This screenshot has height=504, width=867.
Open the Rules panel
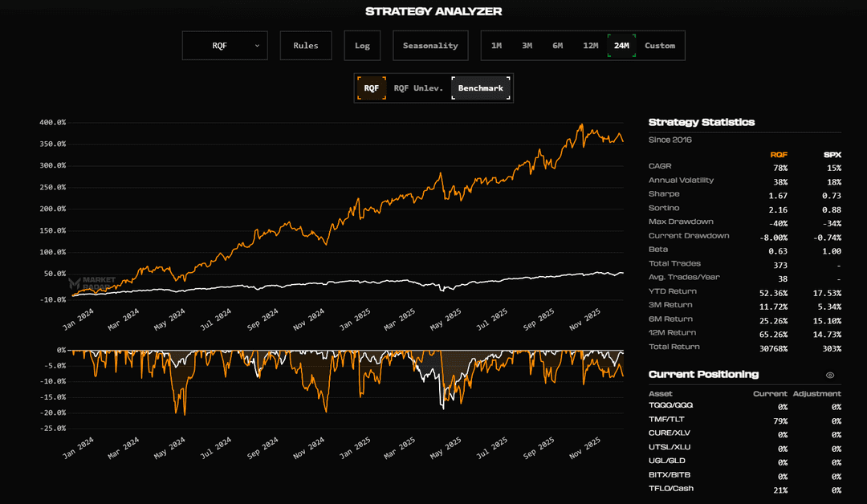tap(305, 46)
